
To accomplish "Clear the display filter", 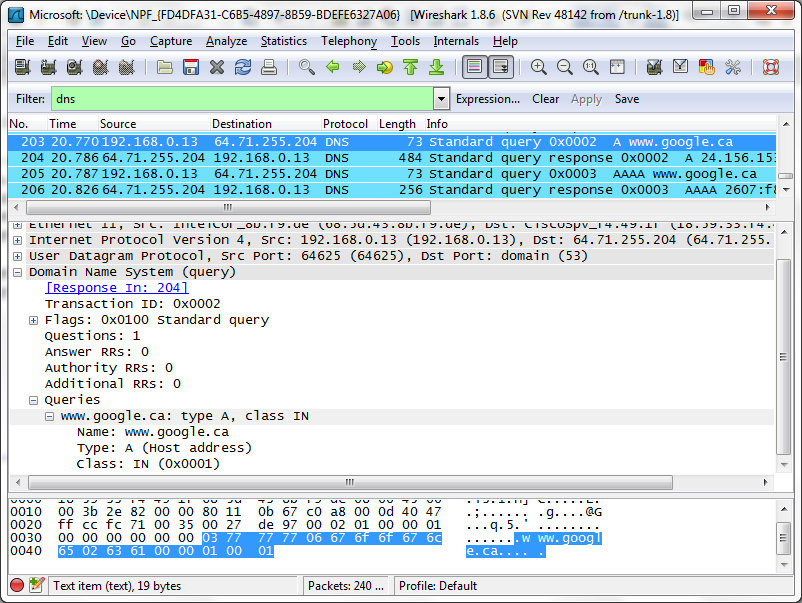I will tap(545, 99).
